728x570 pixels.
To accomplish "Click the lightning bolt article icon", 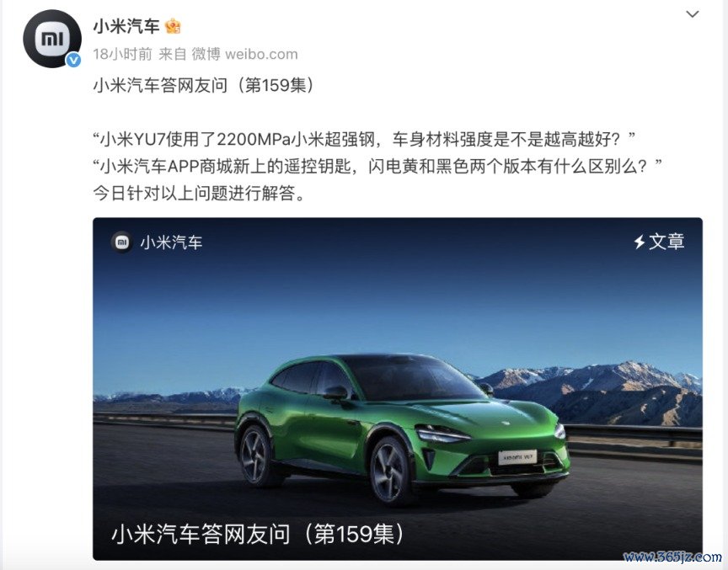I will 640,242.
